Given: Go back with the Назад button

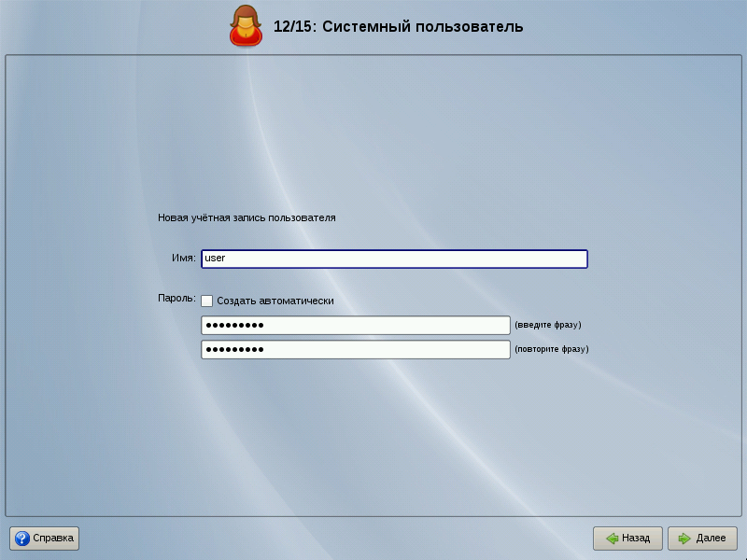Looking at the screenshot, I should 627,539.
